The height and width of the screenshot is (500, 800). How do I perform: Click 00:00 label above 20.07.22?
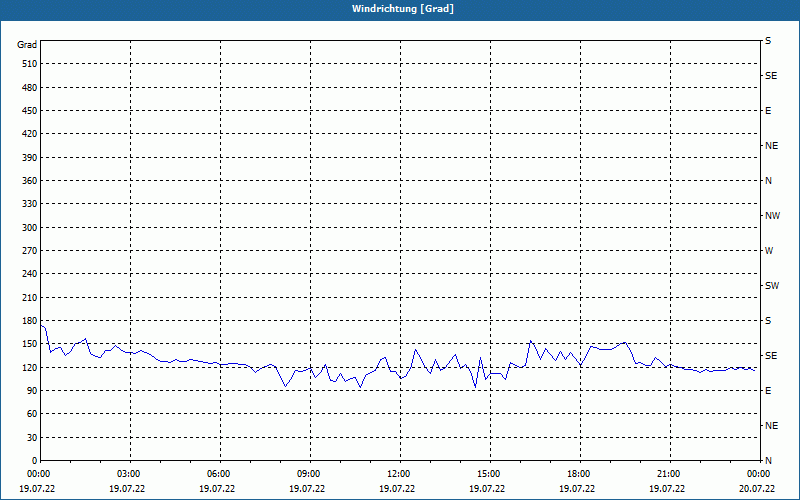(x=757, y=474)
